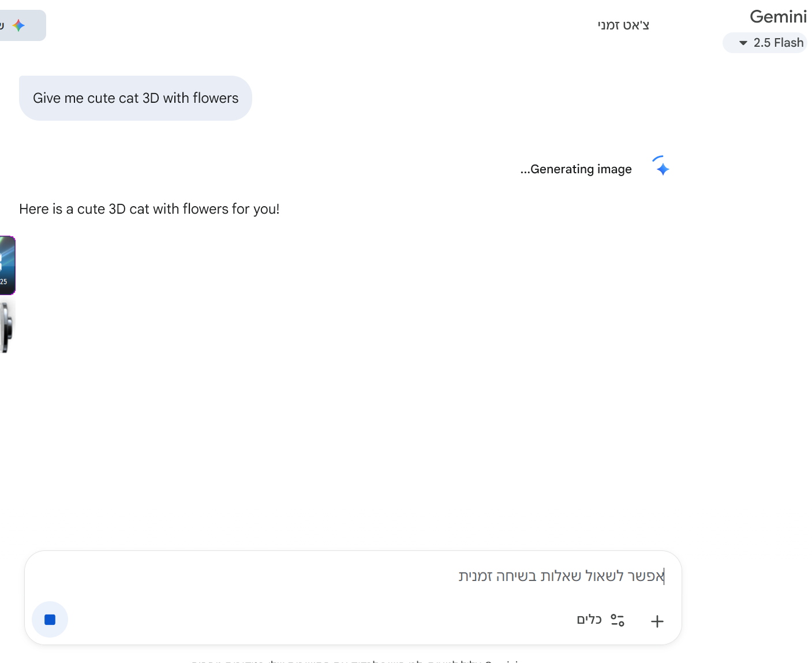Open the silver thumbnail at the left edge
812x663 pixels.
pyautogui.click(x=6, y=326)
